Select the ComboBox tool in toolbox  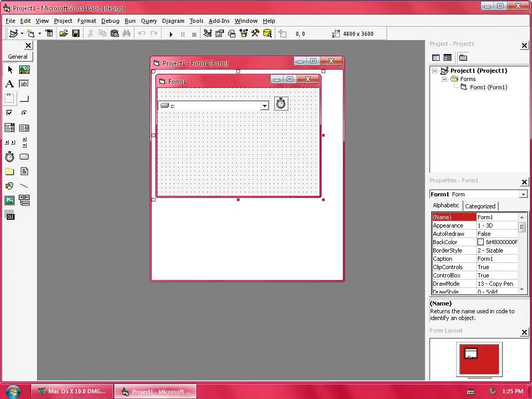point(10,128)
